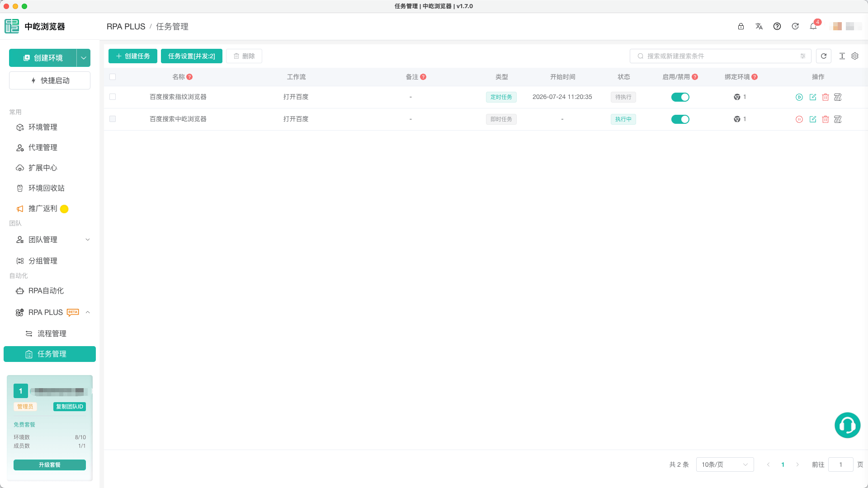Open table column settings gear
Screen dimensions: 868x488
(x=855, y=56)
